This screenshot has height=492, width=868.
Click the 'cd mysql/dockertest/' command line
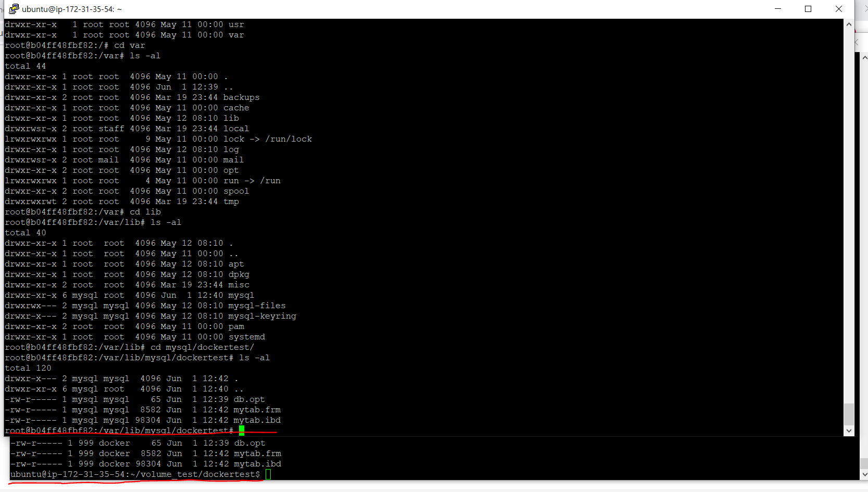pos(130,347)
